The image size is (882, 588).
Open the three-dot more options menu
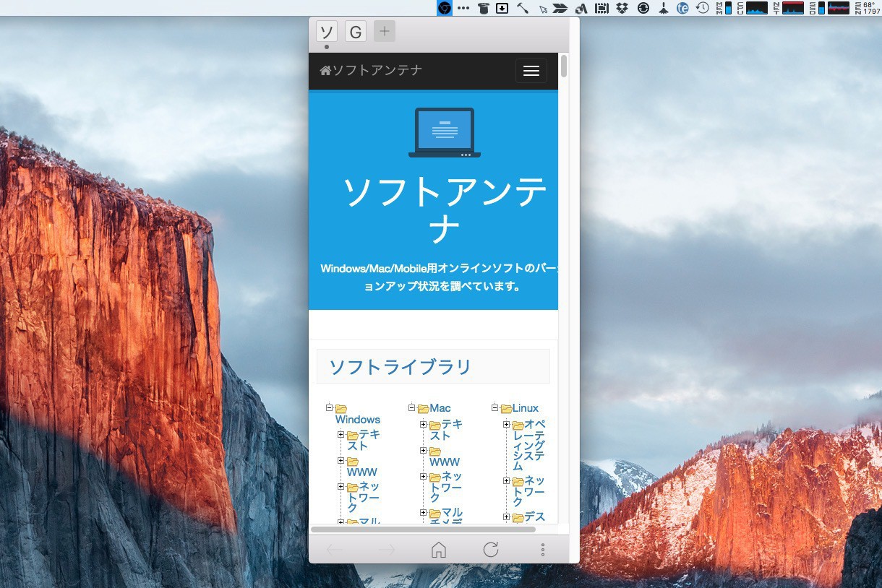(543, 550)
